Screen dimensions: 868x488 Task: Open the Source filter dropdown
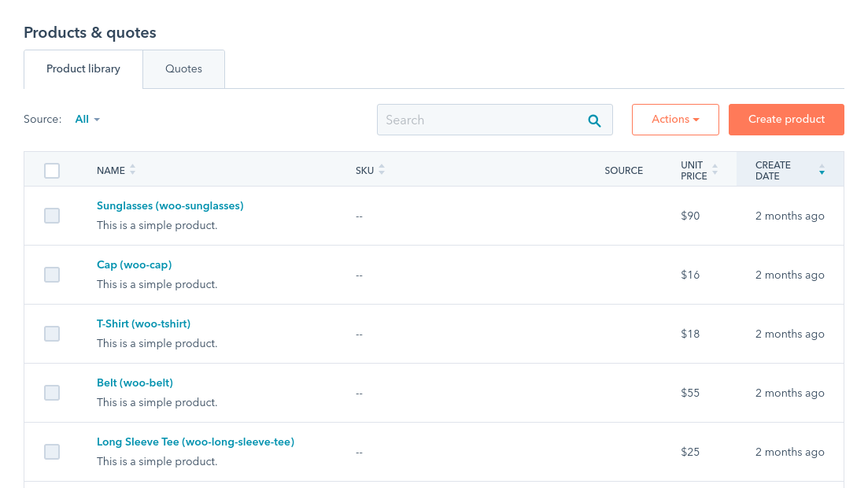pyautogui.click(x=86, y=119)
